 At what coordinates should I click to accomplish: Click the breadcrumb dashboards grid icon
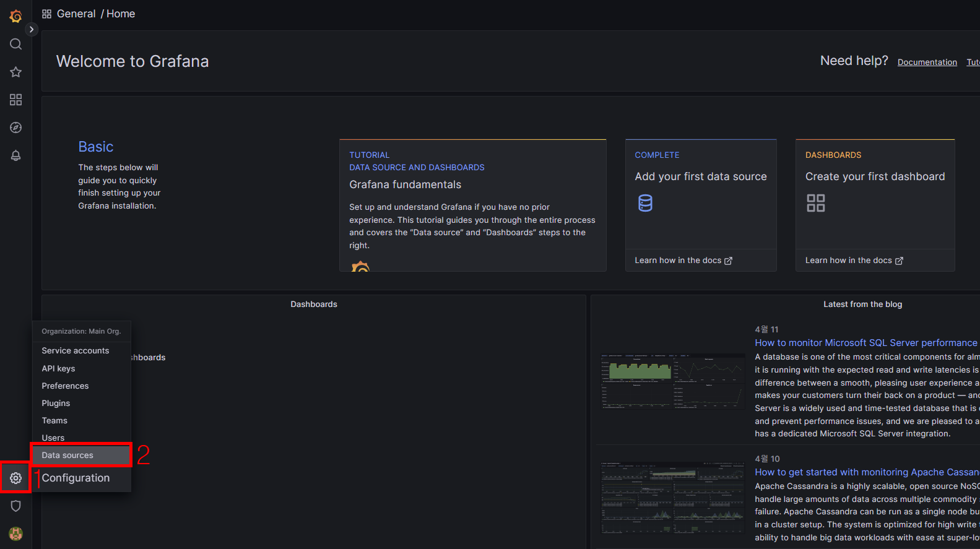(47, 14)
